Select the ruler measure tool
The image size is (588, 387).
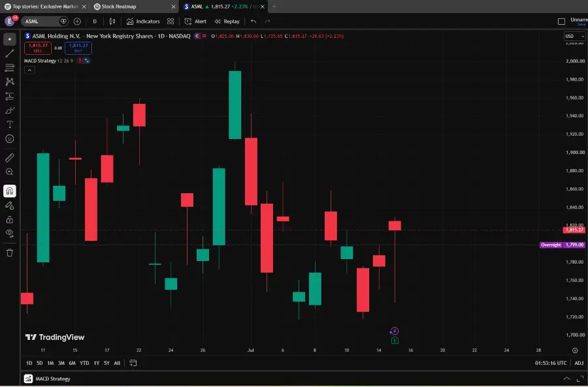click(9, 157)
